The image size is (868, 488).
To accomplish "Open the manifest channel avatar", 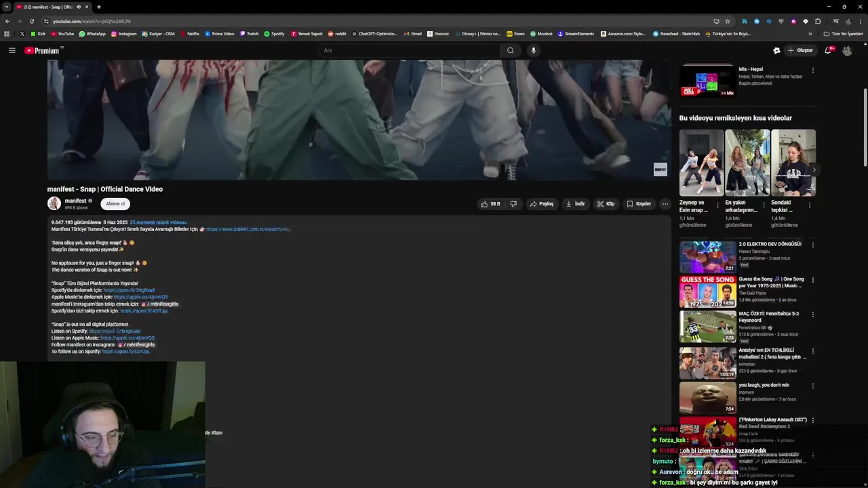I will pos(54,203).
